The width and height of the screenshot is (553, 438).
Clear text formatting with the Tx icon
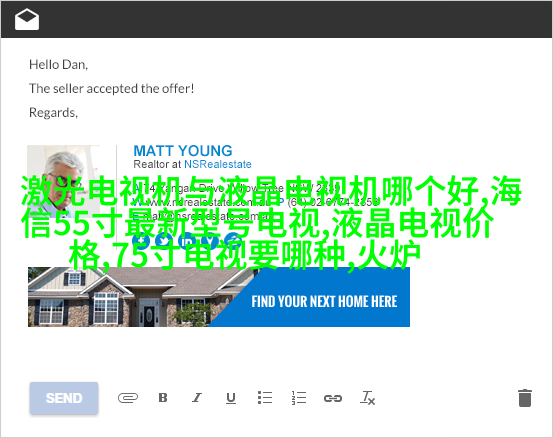pyautogui.click(x=367, y=398)
